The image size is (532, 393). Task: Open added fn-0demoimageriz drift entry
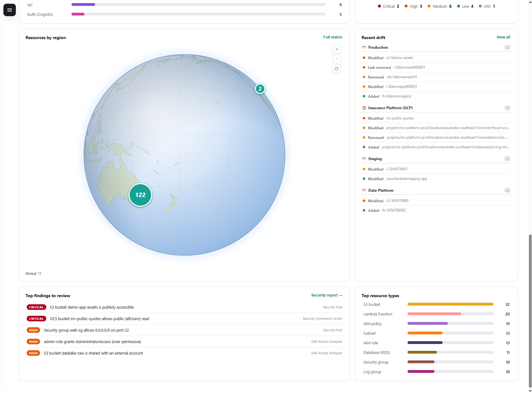point(436,96)
